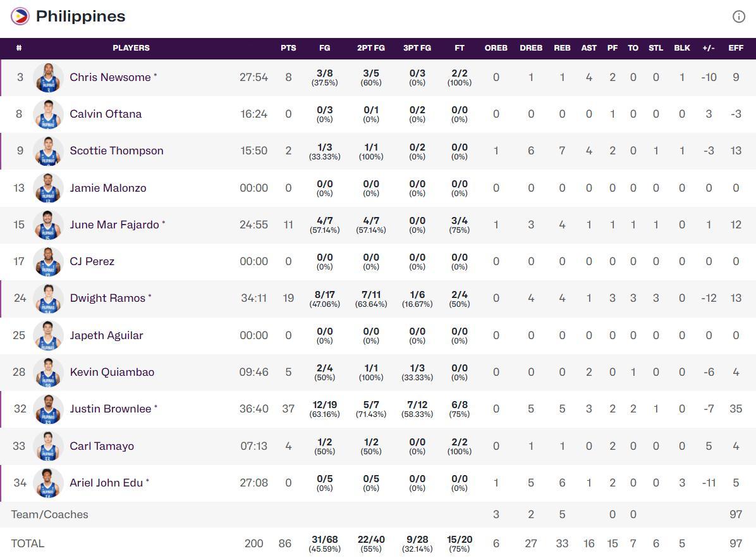Click Kevin Quiambao's 09:46 minutes value
The image size is (756, 558).
[x=253, y=372]
